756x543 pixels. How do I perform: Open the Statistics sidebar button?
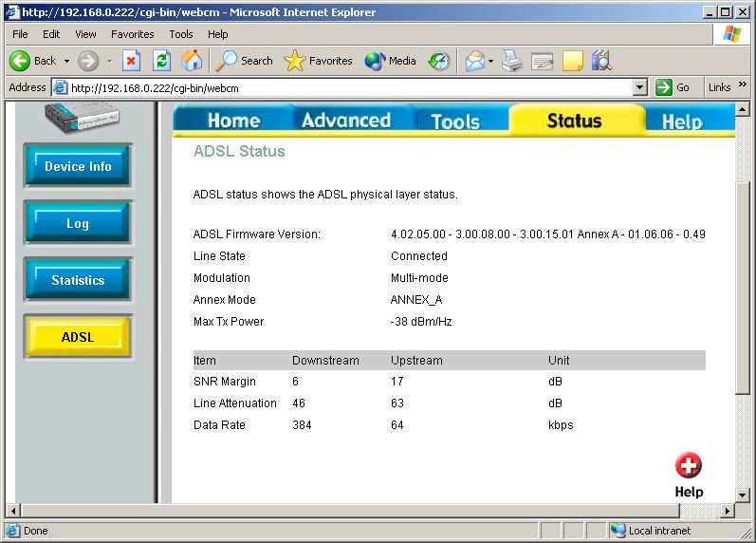tap(78, 280)
